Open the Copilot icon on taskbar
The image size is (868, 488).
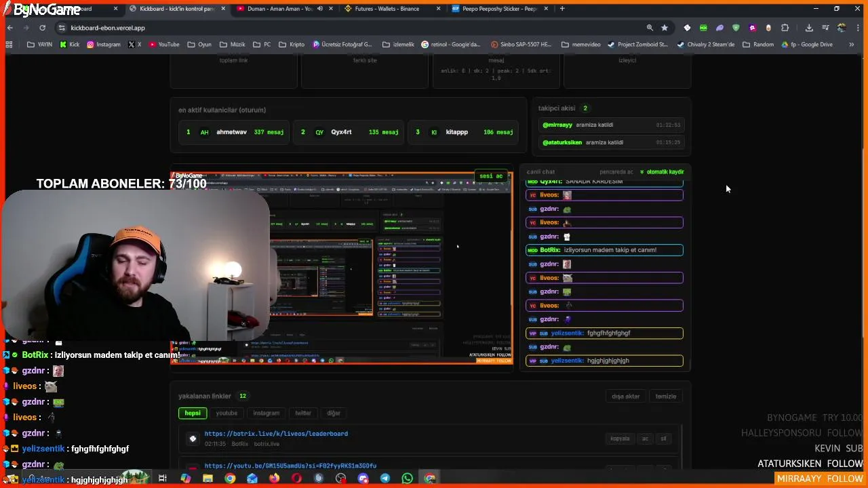pyautogui.click(x=186, y=478)
